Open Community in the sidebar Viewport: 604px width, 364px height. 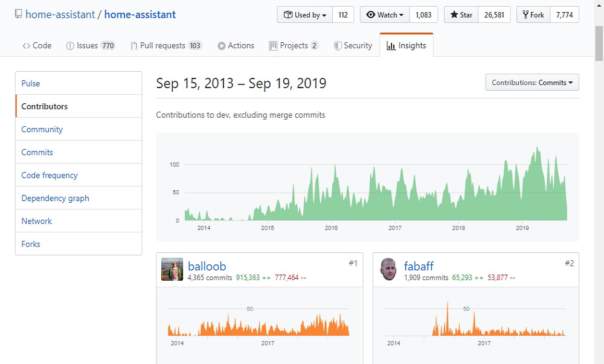coord(79,129)
